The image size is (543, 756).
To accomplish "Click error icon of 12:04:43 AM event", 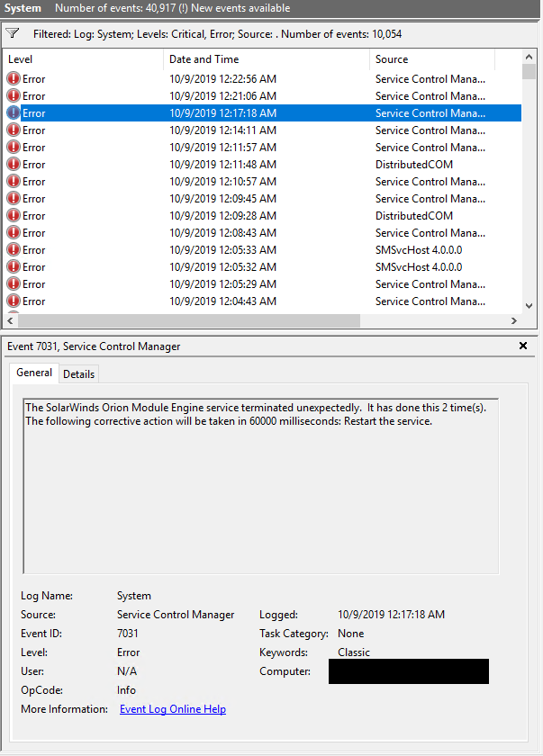I will [13, 301].
